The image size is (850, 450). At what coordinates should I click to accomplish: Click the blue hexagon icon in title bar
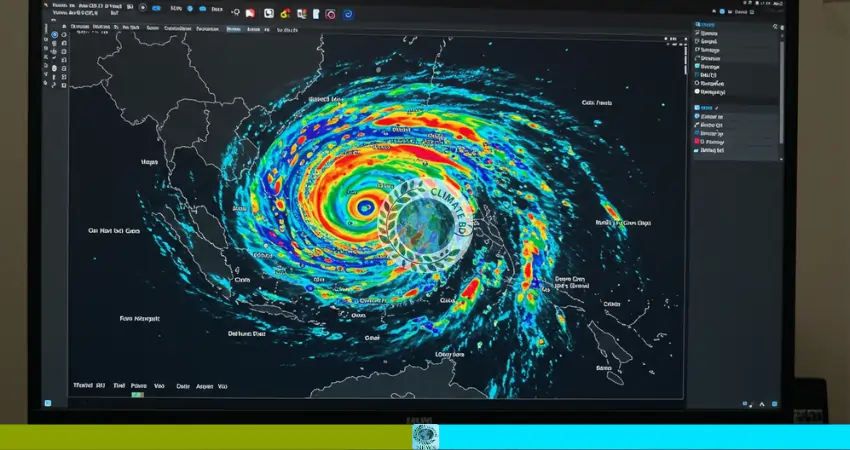pos(190,8)
